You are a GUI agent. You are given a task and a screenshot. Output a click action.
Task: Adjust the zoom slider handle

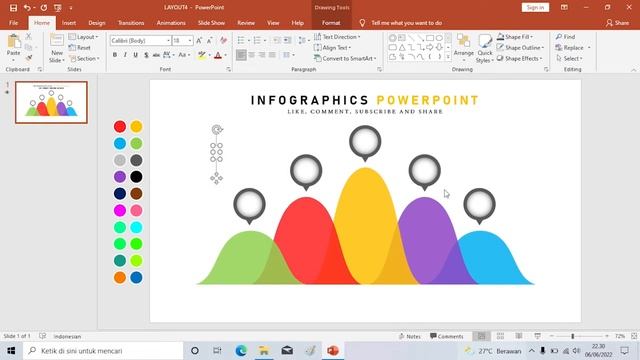pyautogui.click(x=573, y=336)
